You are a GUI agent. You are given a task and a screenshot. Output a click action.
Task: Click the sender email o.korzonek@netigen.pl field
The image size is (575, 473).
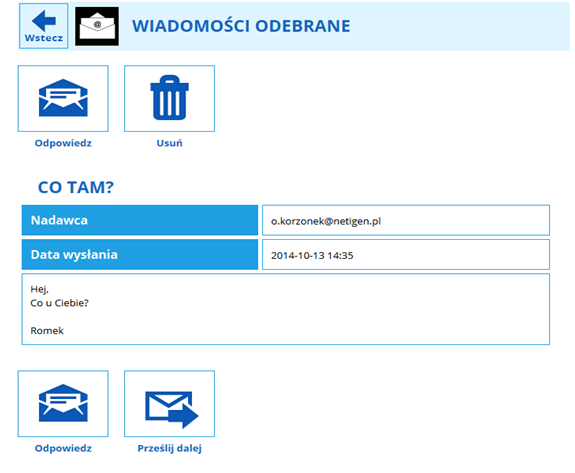pos(406,220)
